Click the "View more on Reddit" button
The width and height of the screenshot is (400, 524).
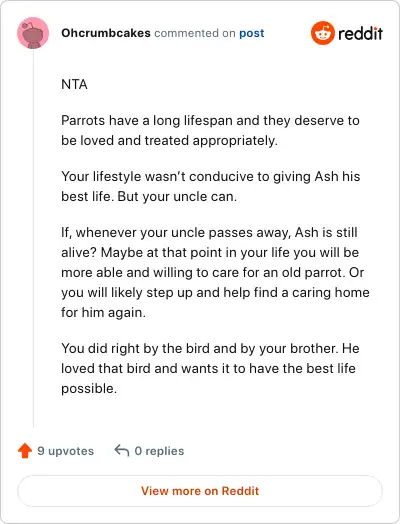point(200,491)
